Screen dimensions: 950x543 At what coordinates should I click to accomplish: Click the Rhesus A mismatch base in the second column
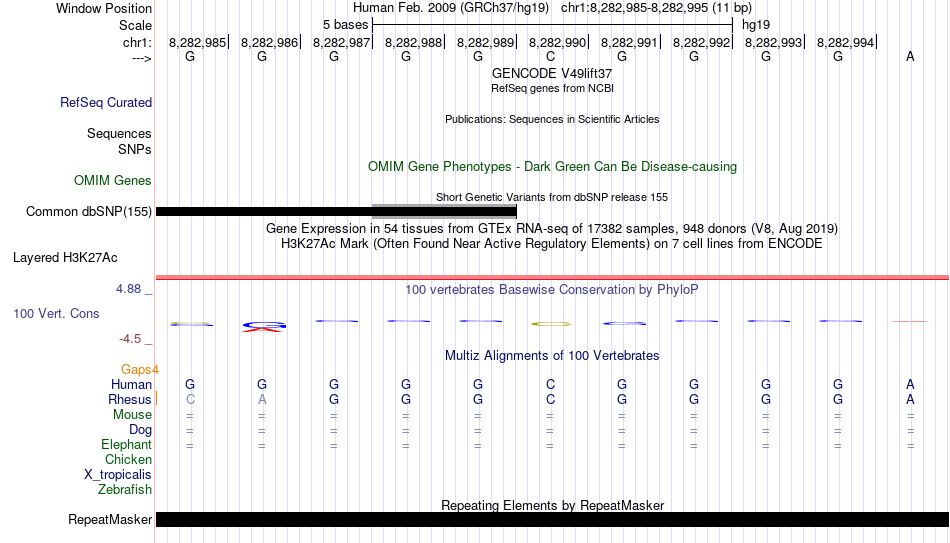pos(262,400)
